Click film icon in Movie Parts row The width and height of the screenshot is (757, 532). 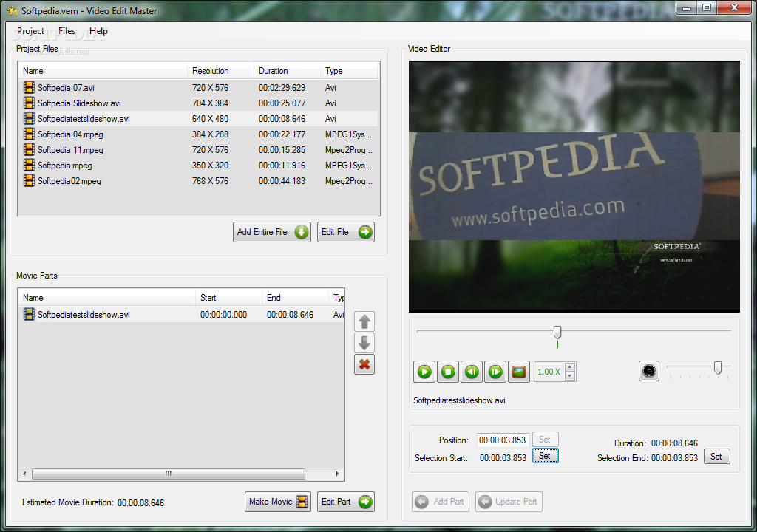[x=29, y=314]
